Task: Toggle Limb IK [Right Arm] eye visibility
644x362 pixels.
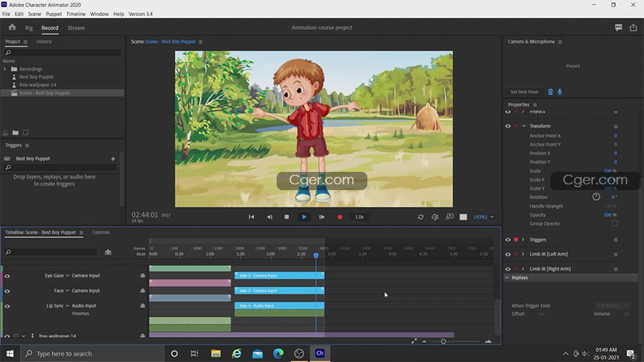Action: (508, 269)
